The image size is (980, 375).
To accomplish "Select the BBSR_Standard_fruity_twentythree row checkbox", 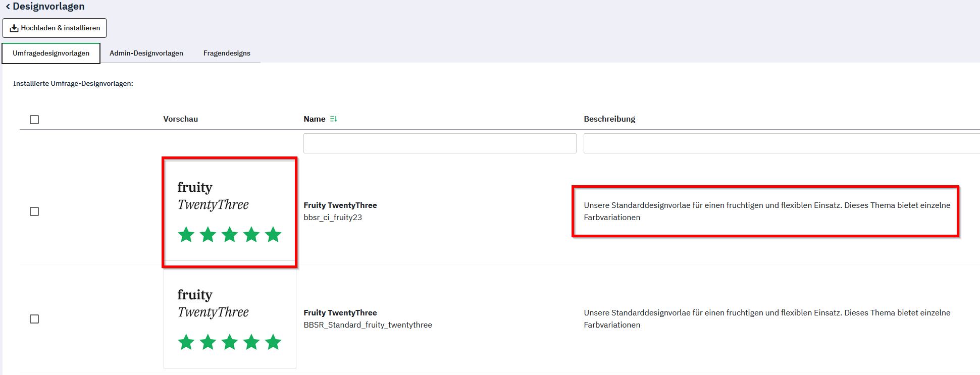I will tap(34, 319).
